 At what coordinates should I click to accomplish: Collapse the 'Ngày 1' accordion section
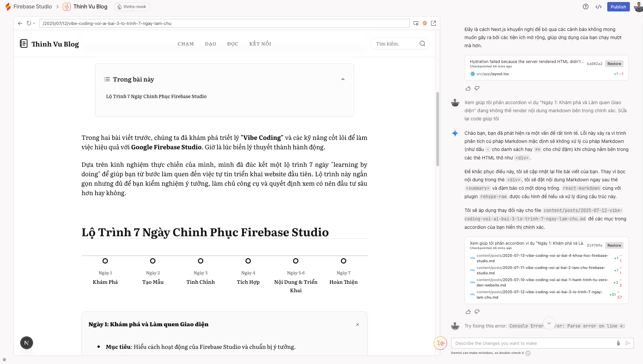[357, 325]
